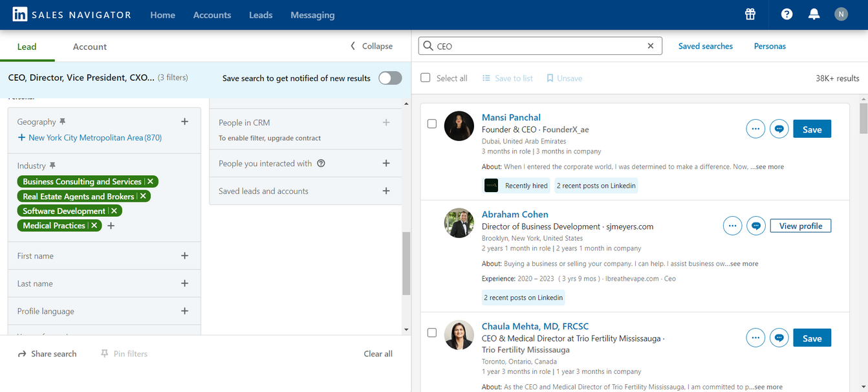
Task: Open the gift rewards icon
Action: tap(750, 14)
